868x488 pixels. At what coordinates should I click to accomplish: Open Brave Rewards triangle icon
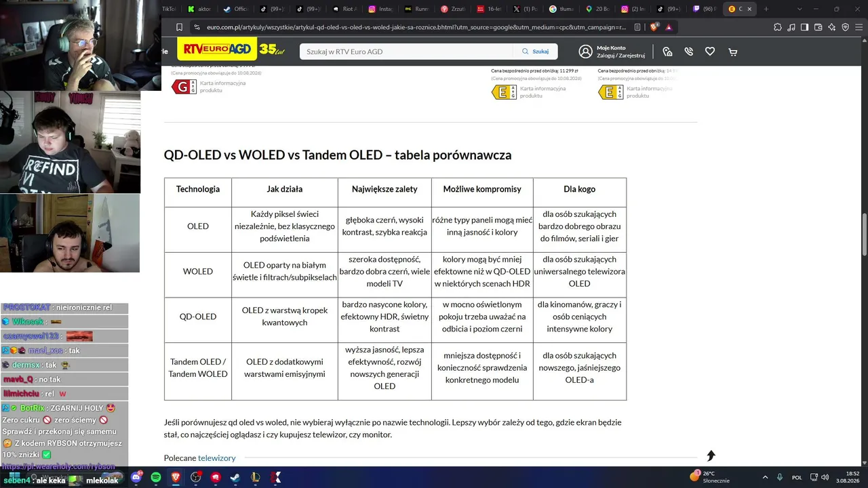669,27
